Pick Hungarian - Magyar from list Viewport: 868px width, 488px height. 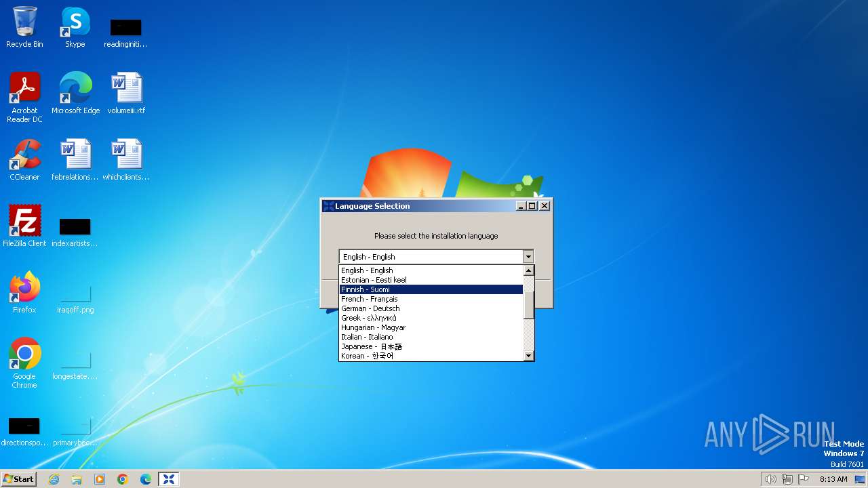[x=431, y=327]
